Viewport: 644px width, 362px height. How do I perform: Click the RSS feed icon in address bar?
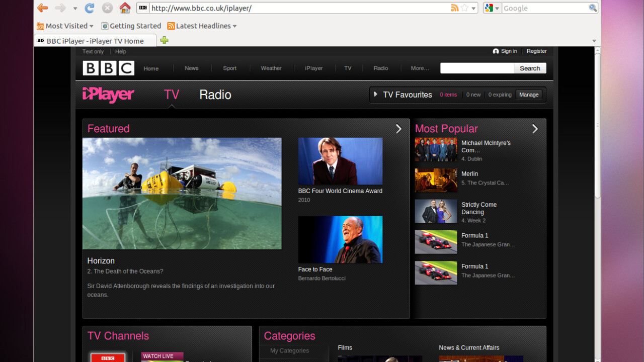click(454, 8)
